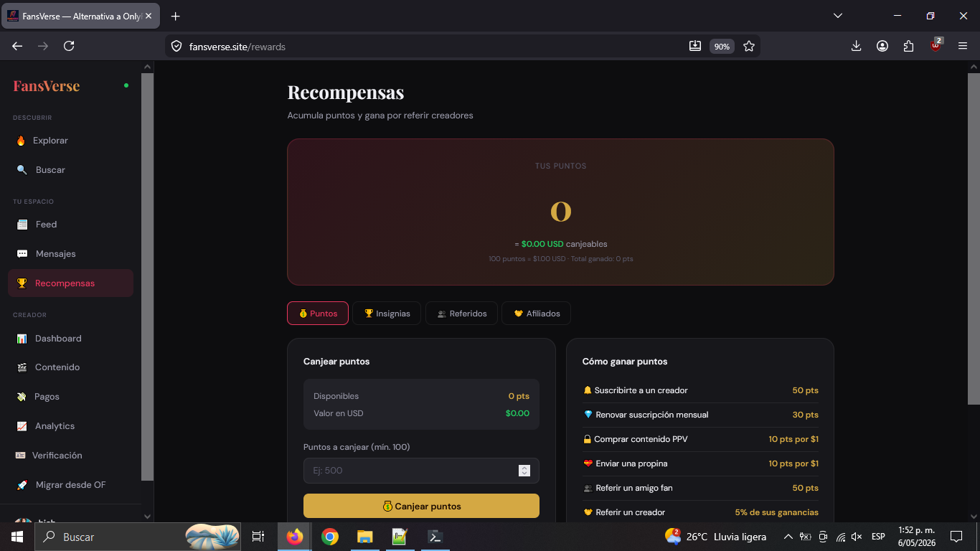
Task: Open the ESP input language selector
Action: [x=878, y=537]
